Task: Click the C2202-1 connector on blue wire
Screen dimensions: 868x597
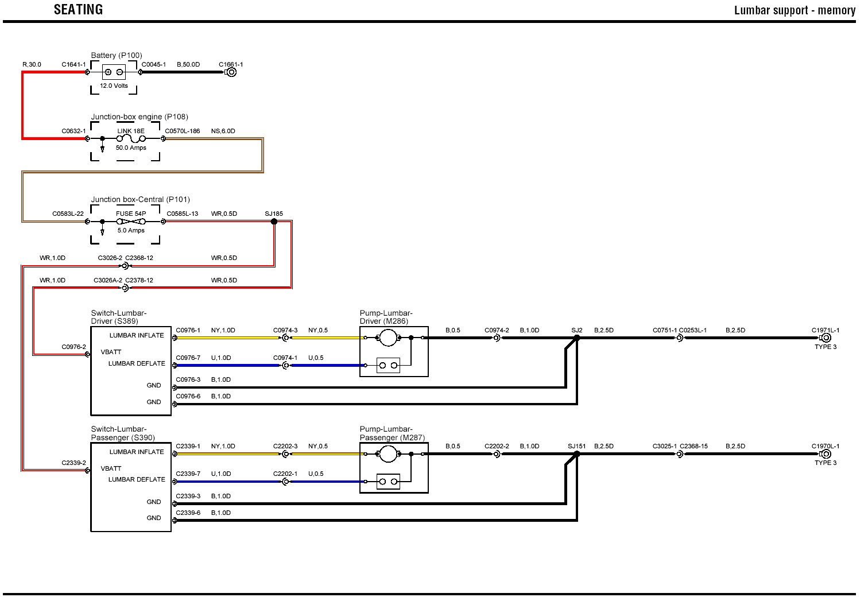Action: [x=285, y=482]
